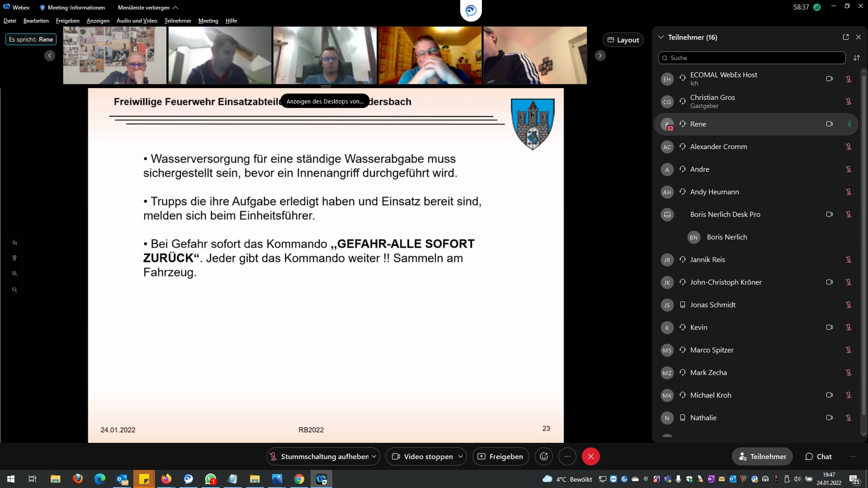Open Layout options

[x=623, y=40]
